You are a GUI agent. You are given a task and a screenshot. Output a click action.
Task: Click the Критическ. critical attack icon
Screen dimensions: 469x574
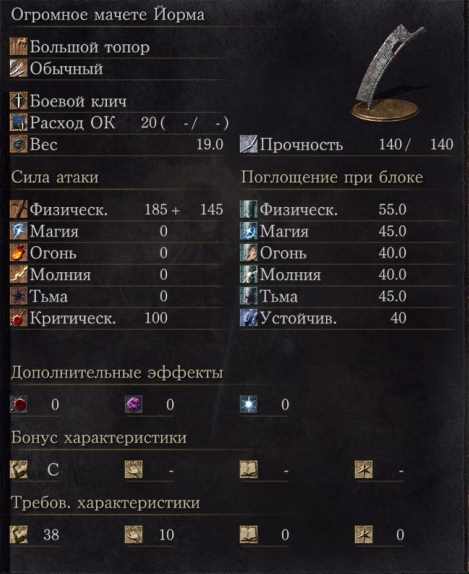18,318
